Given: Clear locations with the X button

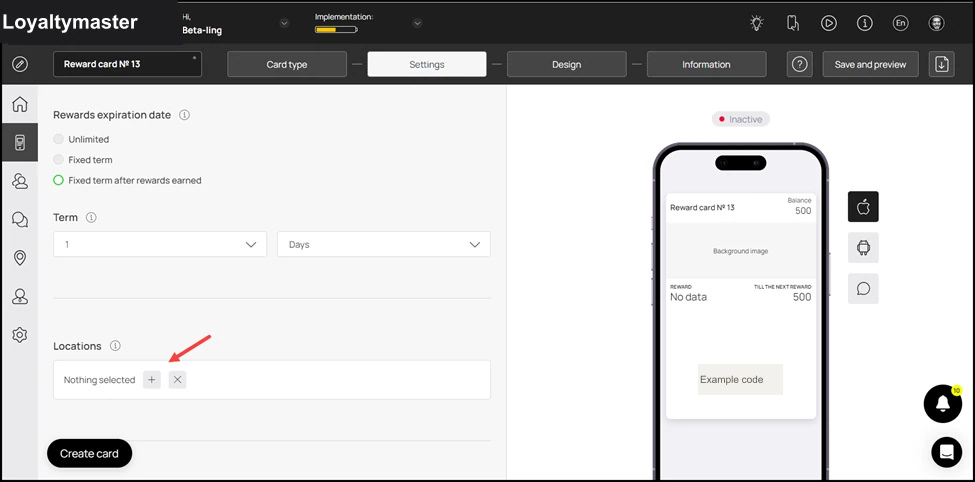Looking at the screenshot, I should (x=177, y=380).
